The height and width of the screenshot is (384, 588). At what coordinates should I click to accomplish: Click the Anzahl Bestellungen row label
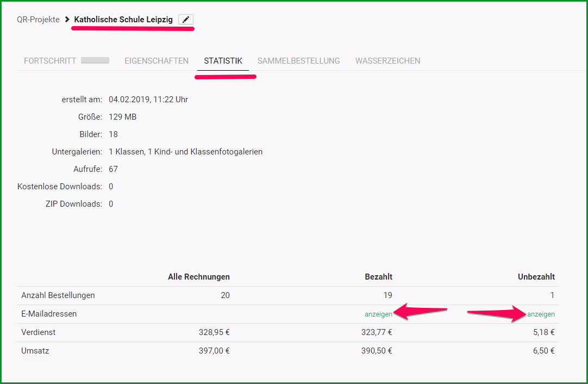pos(58,295)
